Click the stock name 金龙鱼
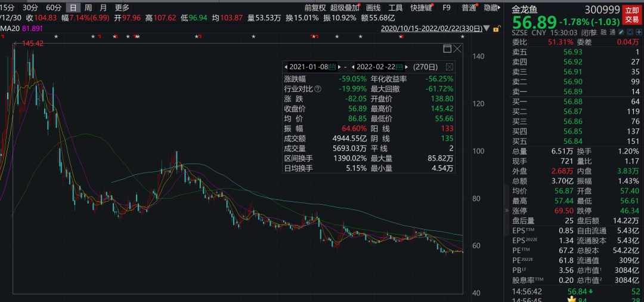The width and height of the screenshot is (644, 302). click(x=525, y=9)
